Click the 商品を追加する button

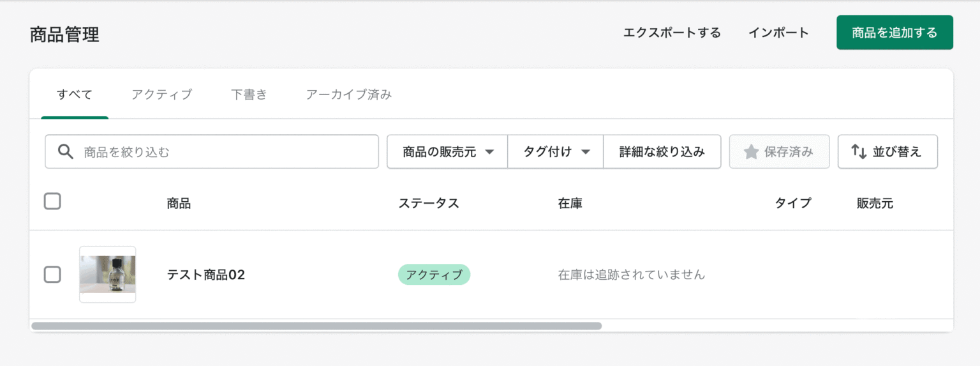(895, 33)
